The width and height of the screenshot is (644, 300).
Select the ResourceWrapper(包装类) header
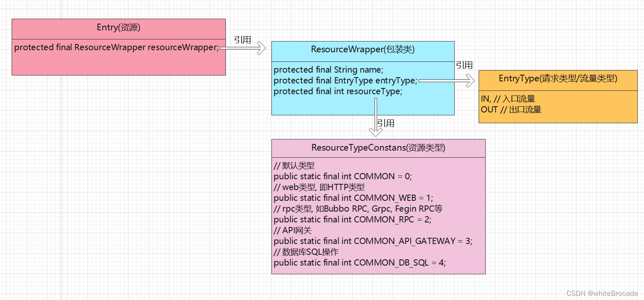tap(363, 50)
